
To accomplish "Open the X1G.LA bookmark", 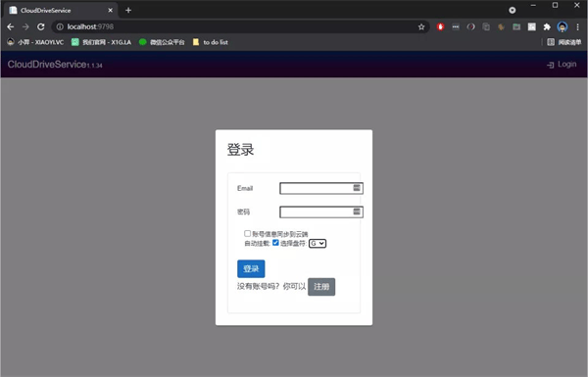I will pos(101,42).
